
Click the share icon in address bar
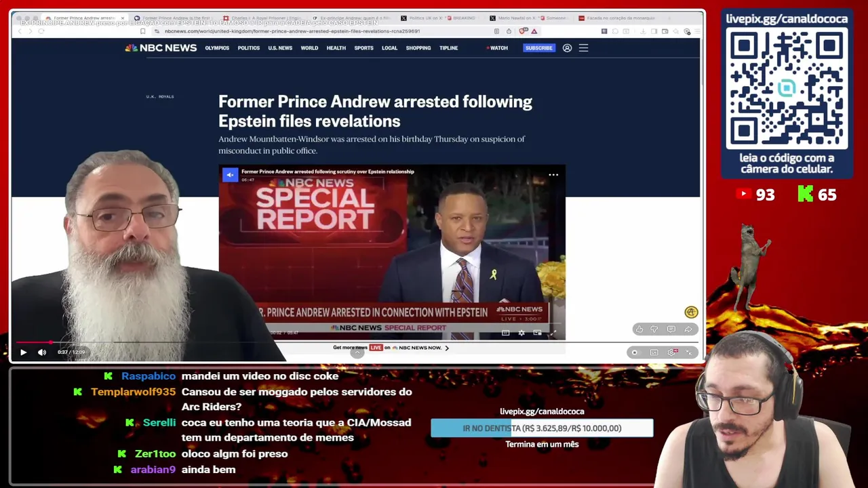(509, 31)
